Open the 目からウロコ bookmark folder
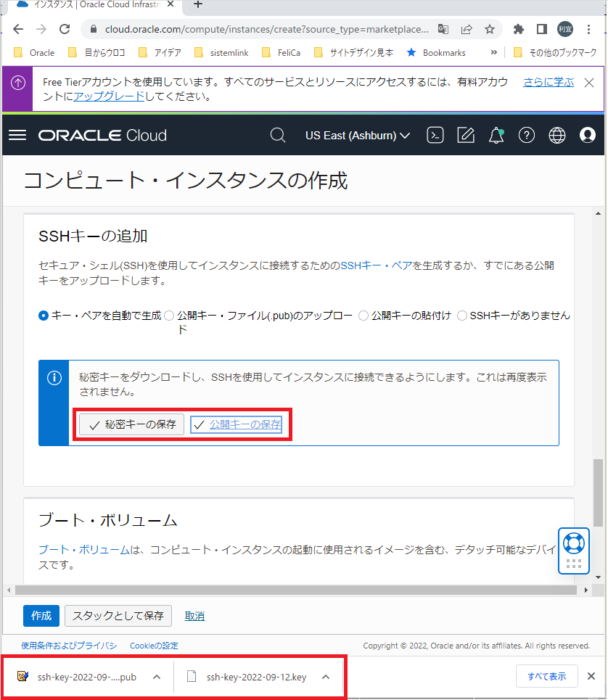This screenshot has height=700, width=608. [x=96, y=53]
